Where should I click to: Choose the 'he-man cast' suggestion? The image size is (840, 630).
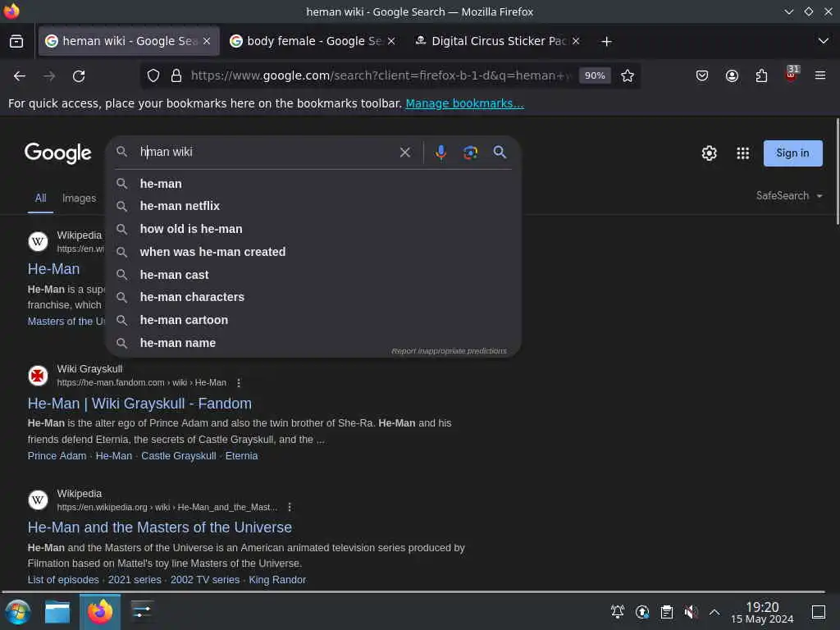pos(313,275)
